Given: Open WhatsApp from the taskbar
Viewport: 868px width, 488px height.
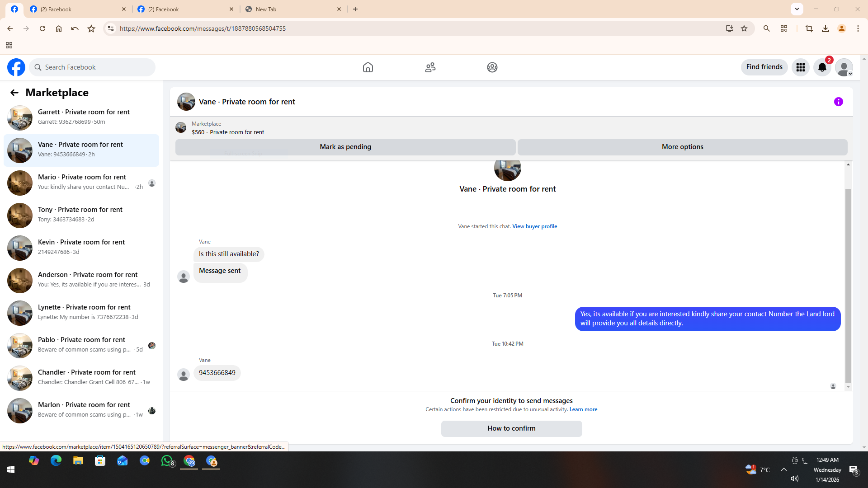Looking at the screenshot, I should [167, 461].
